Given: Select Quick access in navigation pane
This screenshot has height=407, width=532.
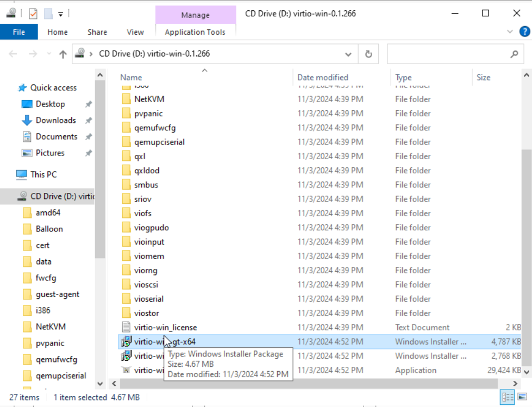Looking at the screenshot, I should point(53,87).
